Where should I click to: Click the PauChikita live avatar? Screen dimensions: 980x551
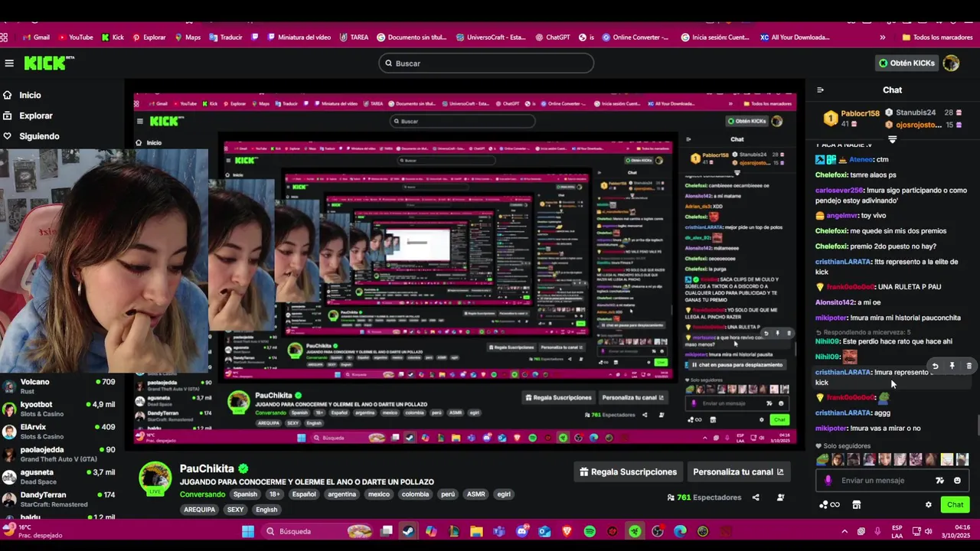pos(155,479)
